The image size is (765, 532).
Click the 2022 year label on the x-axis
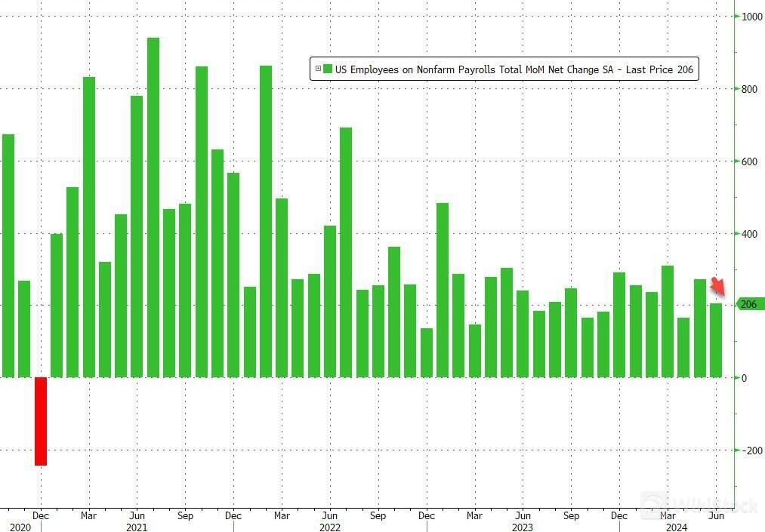point(330,527)
